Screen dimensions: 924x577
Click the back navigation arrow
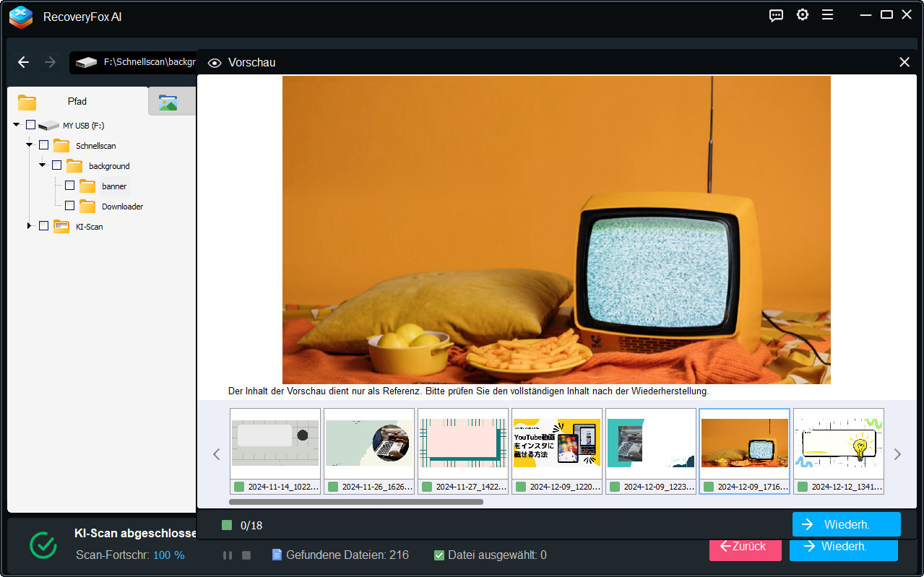click(23, 62)
